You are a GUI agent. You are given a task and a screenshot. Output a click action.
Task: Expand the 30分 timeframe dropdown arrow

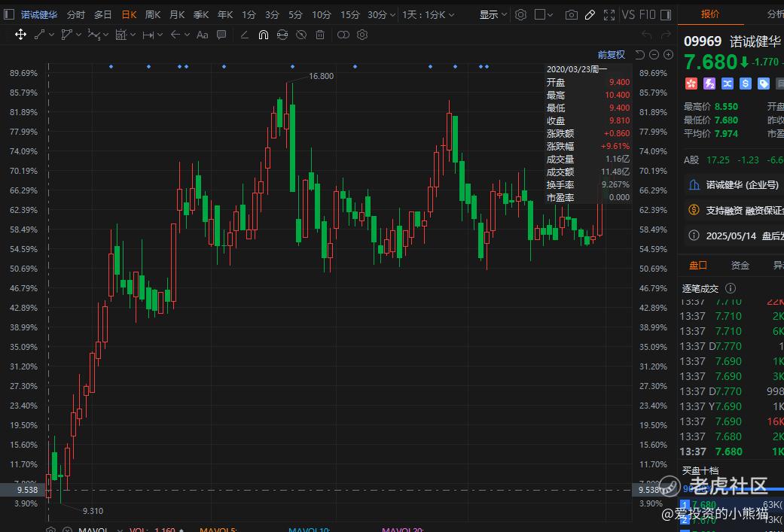pyautogui.click(x=393, y=14)
